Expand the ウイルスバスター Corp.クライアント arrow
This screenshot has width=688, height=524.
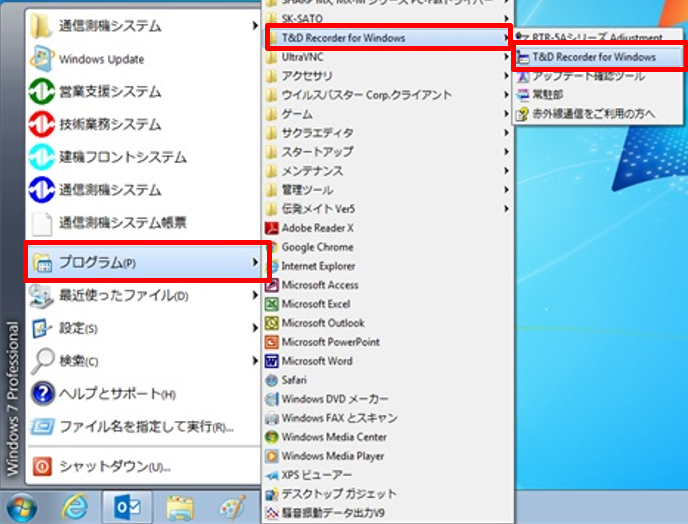(x=506, y=95)
